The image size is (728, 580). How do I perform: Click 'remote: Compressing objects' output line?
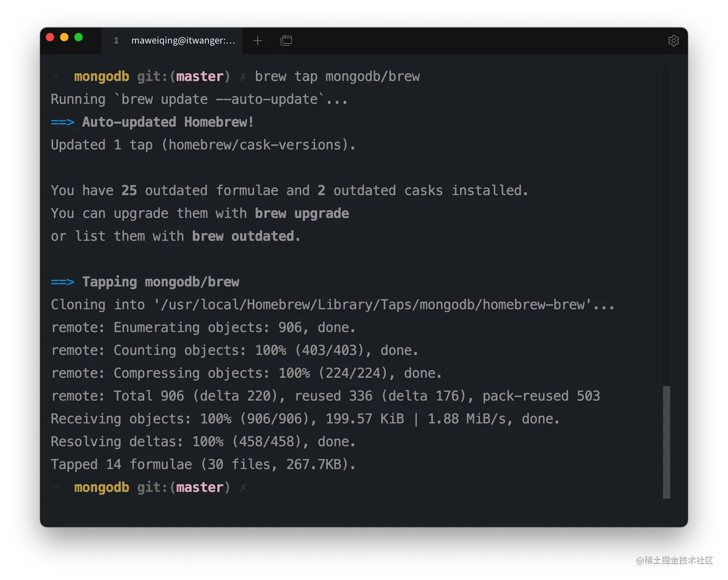(x=246, y=373)
